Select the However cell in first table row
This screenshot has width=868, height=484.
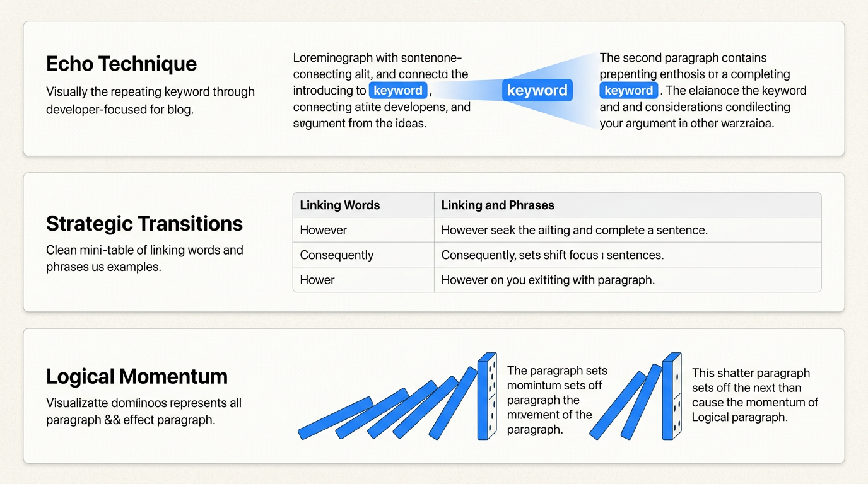tap(324, 230)
